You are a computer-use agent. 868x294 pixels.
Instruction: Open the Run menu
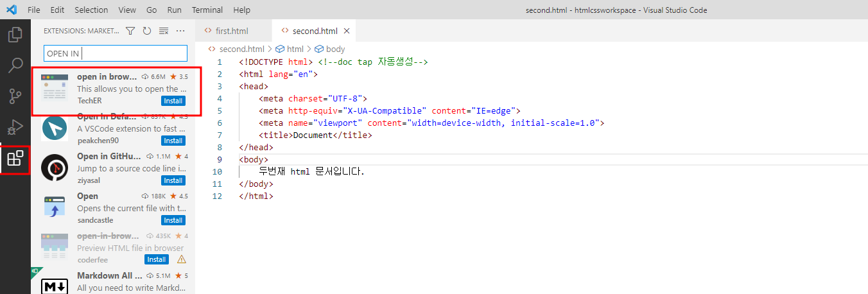174,10
